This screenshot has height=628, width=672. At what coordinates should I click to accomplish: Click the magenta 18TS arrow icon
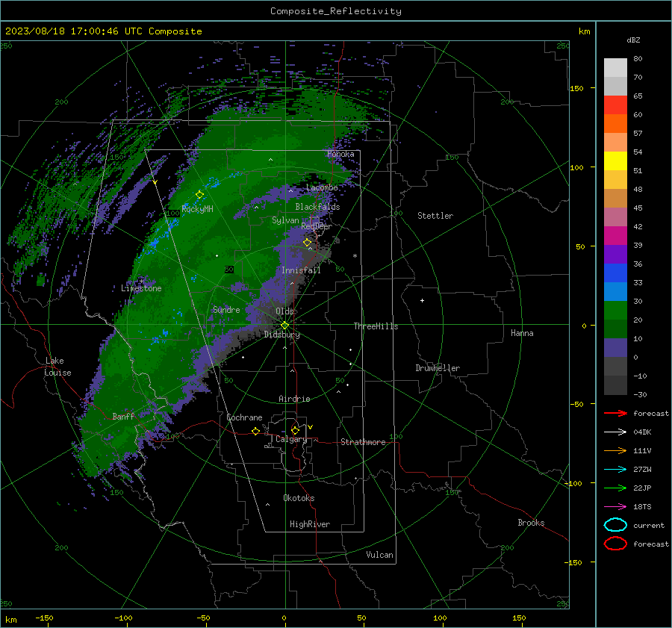click(x=615, y=507)
